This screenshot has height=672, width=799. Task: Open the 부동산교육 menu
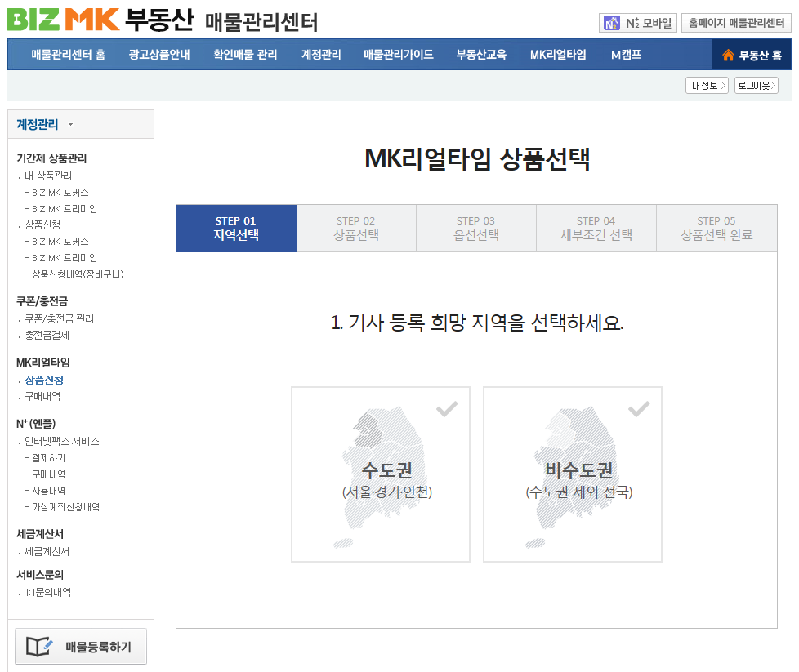(x=481, y=55)
